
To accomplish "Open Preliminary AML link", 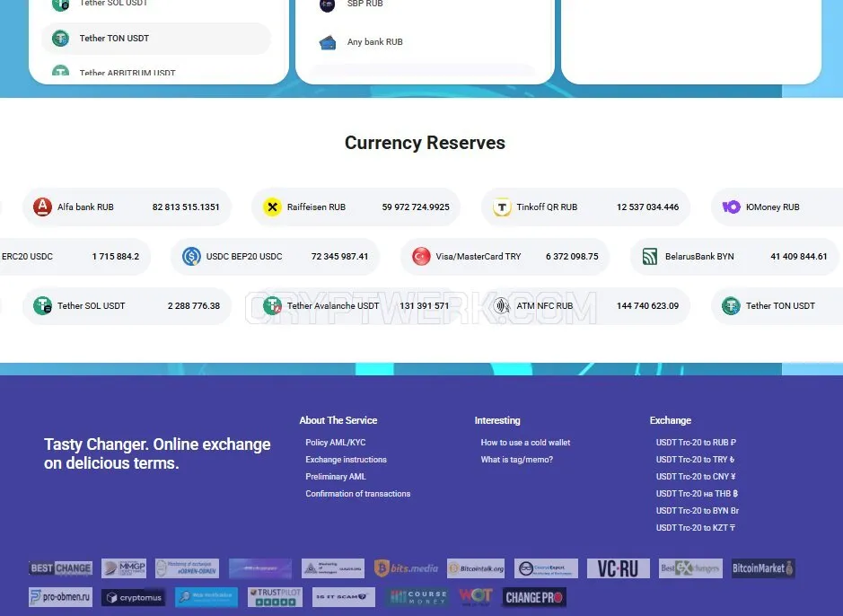I will [336, 477].
